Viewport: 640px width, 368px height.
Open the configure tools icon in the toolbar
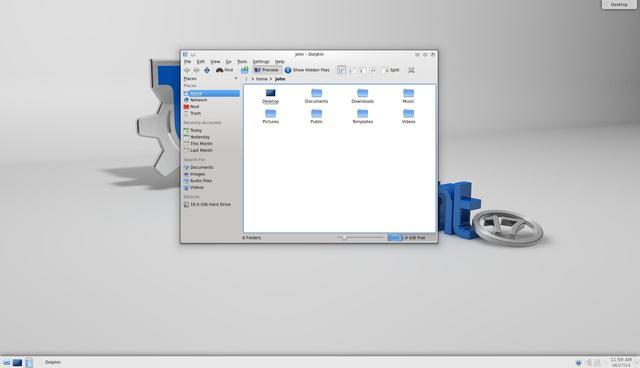pos(411,70)
